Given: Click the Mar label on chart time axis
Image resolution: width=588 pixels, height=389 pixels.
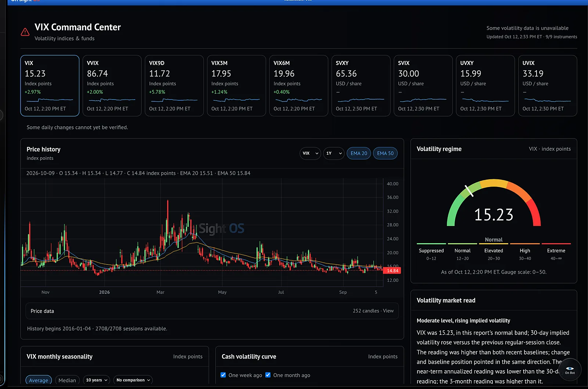Looking at the screenshot, I should (x=160, y=292).
